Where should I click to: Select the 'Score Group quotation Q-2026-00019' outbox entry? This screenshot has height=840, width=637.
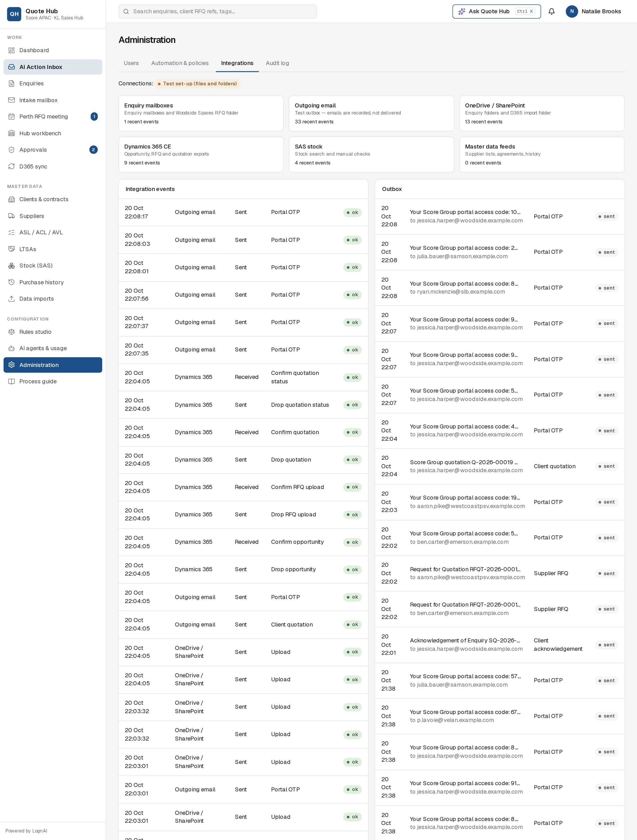(x=500, y=466)
